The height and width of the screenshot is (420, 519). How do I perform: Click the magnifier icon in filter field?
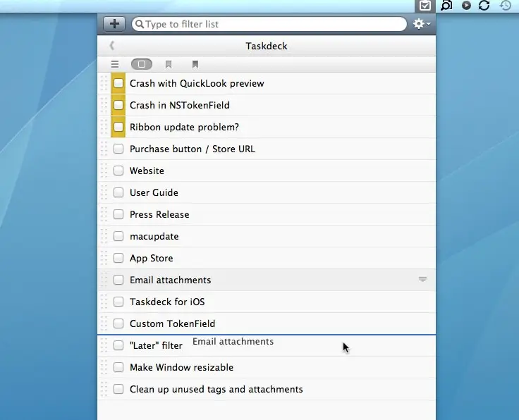140,24
